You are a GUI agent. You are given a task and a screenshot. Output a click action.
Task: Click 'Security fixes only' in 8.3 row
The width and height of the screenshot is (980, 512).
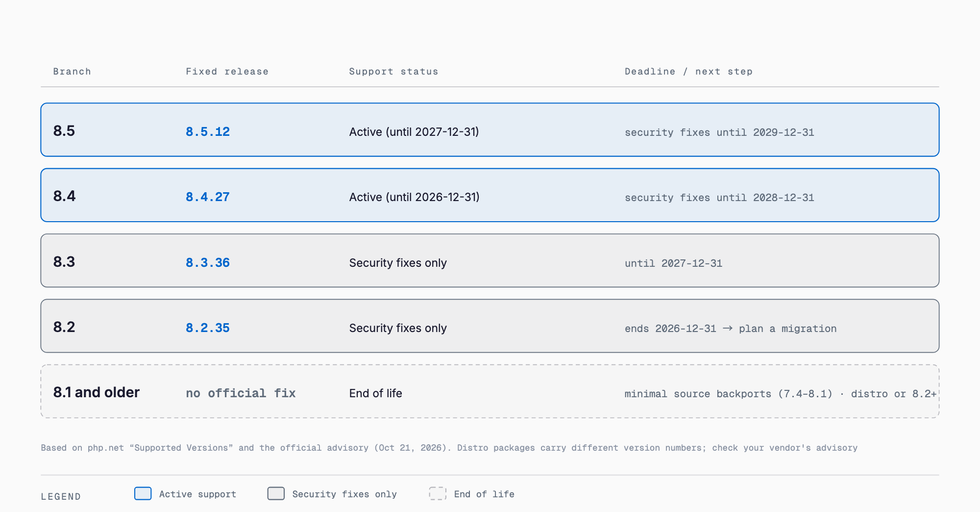click(x=398, y=263)
